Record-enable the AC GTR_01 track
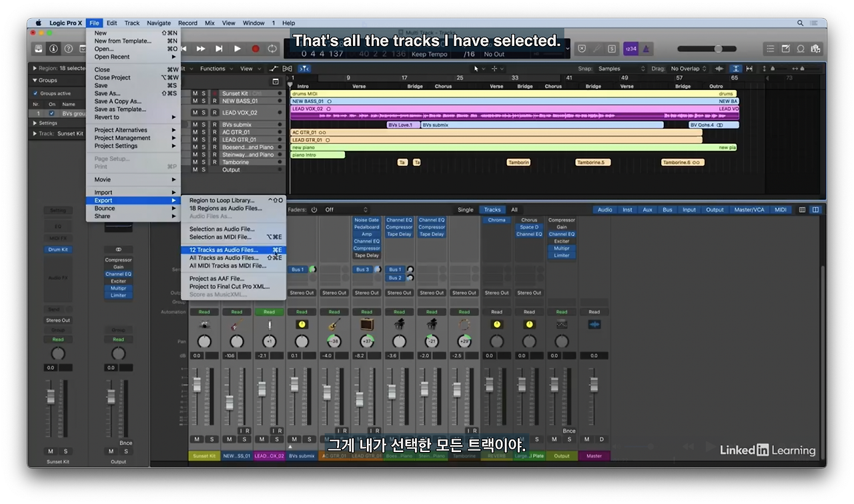Screen dimensions: 854x504 click(214, 132)
